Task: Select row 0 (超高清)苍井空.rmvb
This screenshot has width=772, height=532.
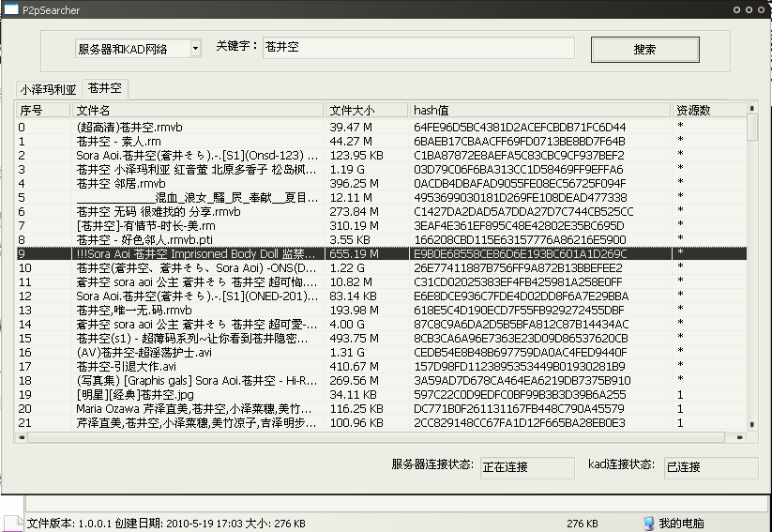Action: (x=381, y=127)
